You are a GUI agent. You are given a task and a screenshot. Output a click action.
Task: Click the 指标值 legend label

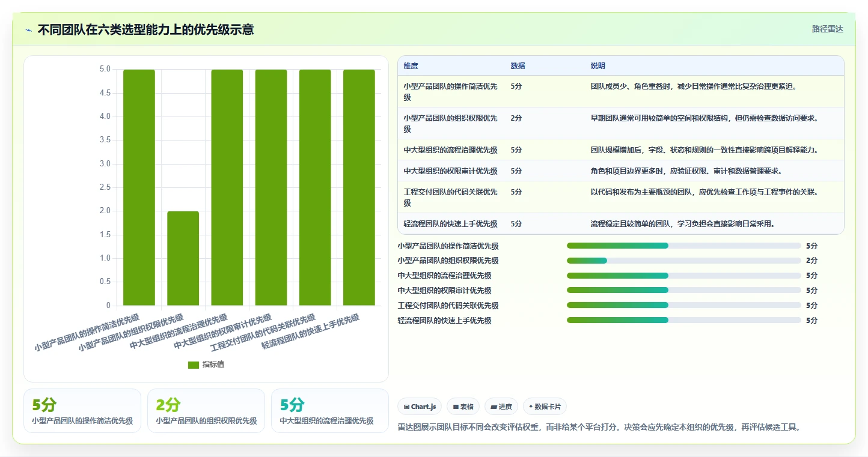[213, 365]
